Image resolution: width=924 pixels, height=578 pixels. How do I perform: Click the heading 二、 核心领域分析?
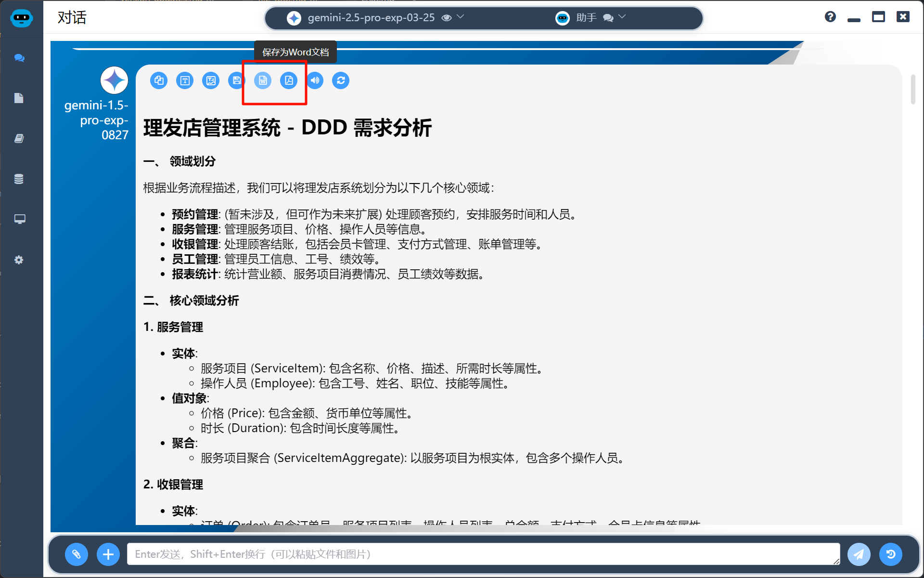pyautogui.click(x=191, y=301)
